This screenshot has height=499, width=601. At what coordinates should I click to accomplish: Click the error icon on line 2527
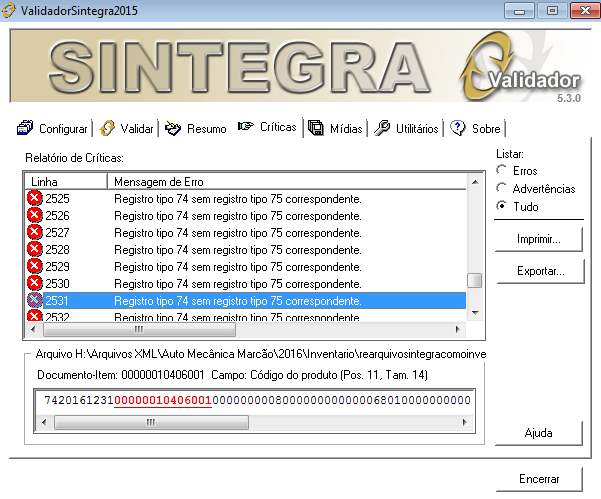click(x=34, y=232)
